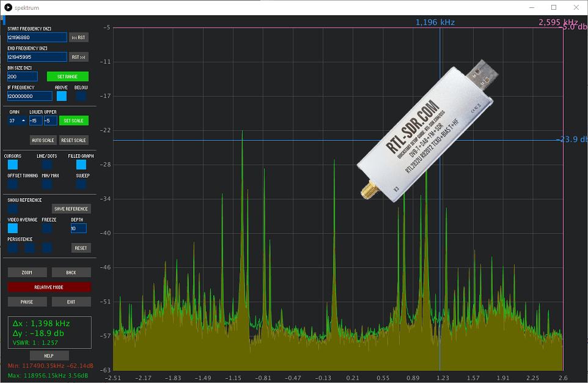The width and height of the screenshot is (588, 383).
Task: Click the Start Frequency input field
Action: pos(37,37)
